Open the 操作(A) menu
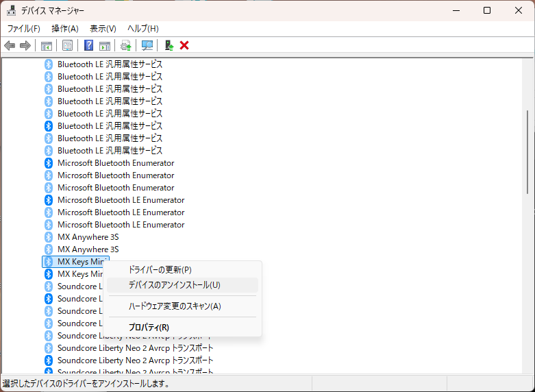Screen dimensions: 535x392 pyautogui.click(x=65, y=29)
